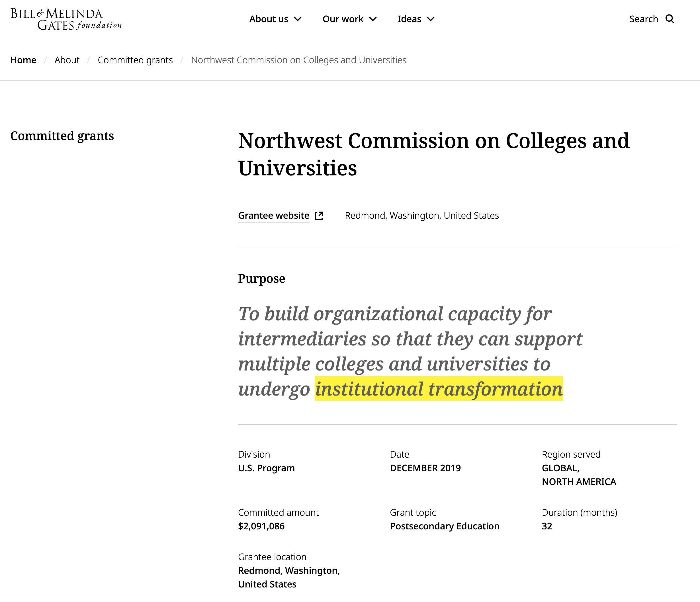Viewport: 700px width, 602px height.
Task: Click the search magnifier icon
Action: [x=670, y=19]
